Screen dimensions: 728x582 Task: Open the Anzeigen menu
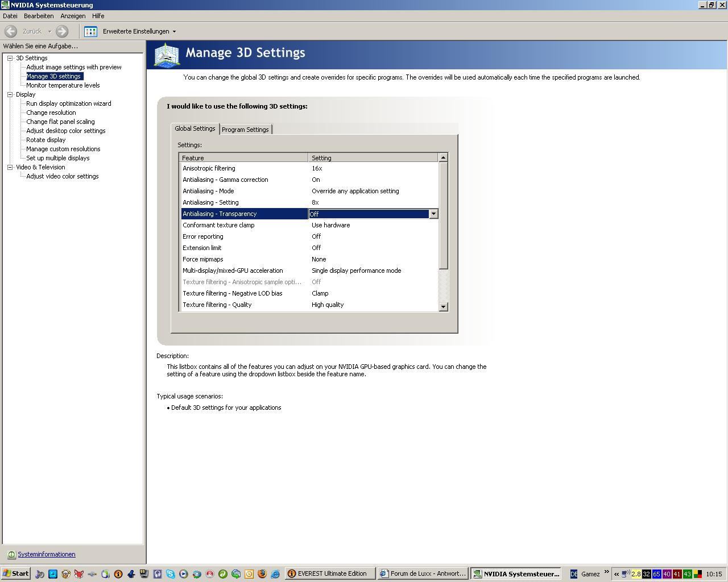click(x=73, y=16)
